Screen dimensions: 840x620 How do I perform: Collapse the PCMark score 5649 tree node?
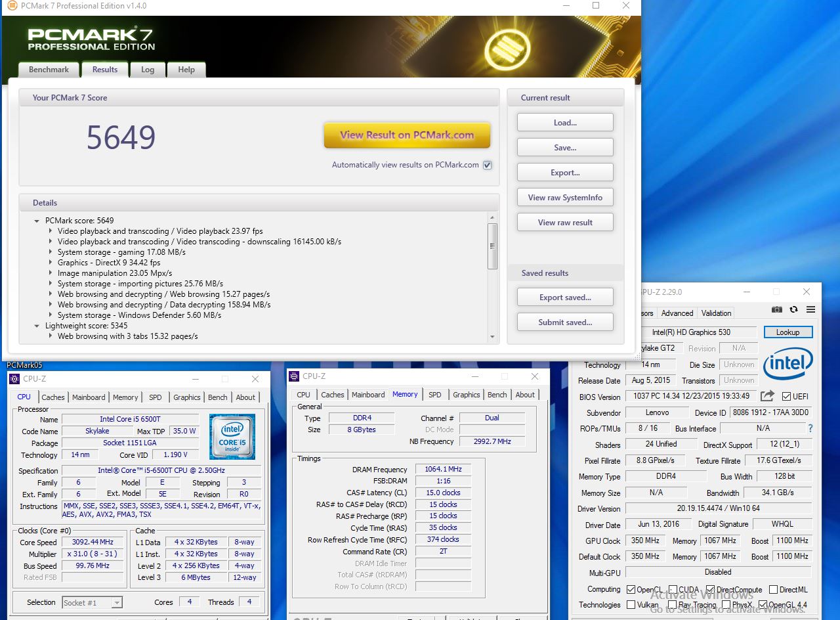tap(37, 221)
